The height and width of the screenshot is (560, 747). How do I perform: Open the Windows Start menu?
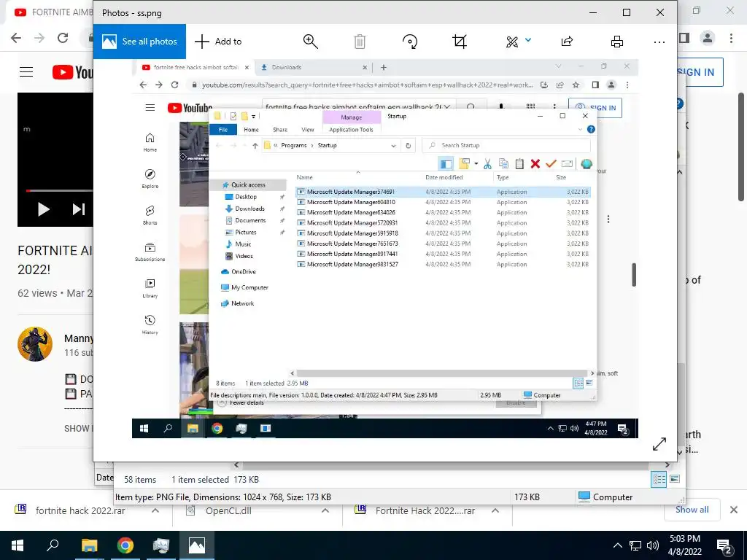coord(18,545)
